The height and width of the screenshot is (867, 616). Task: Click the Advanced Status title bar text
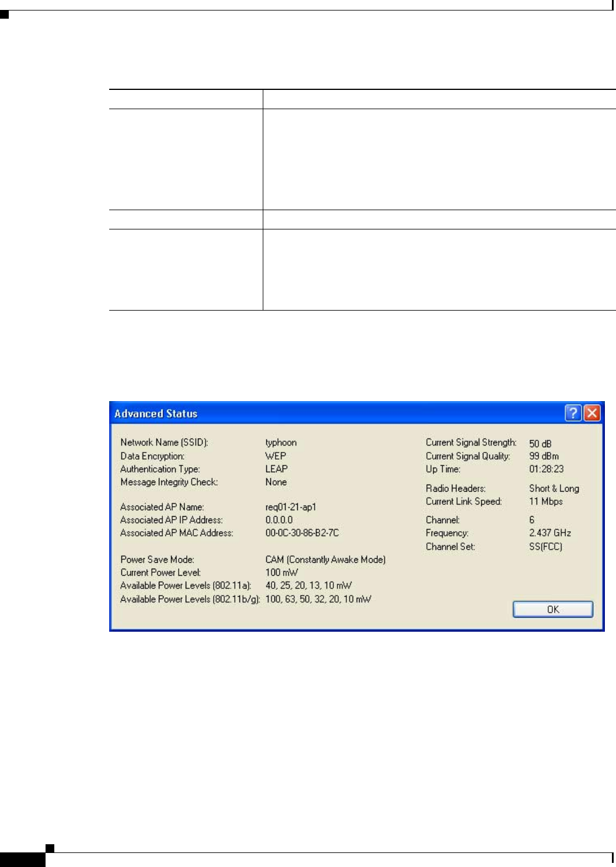[x=156, y=413]
